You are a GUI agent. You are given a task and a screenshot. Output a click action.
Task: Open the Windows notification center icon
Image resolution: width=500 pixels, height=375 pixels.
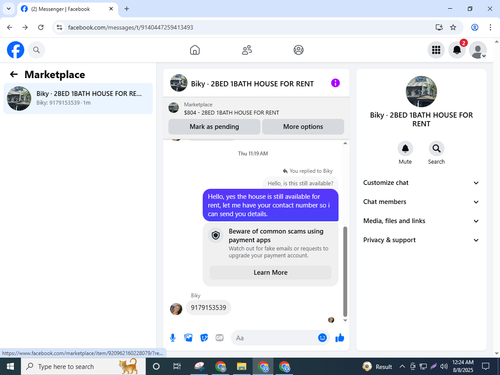(x=486, y=367)
